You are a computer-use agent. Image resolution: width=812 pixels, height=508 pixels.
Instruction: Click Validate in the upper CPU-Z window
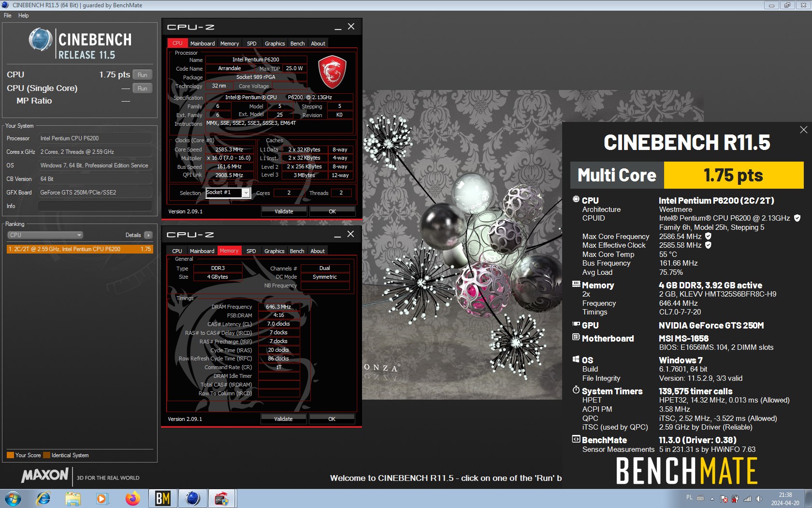[x=284, y=211]
